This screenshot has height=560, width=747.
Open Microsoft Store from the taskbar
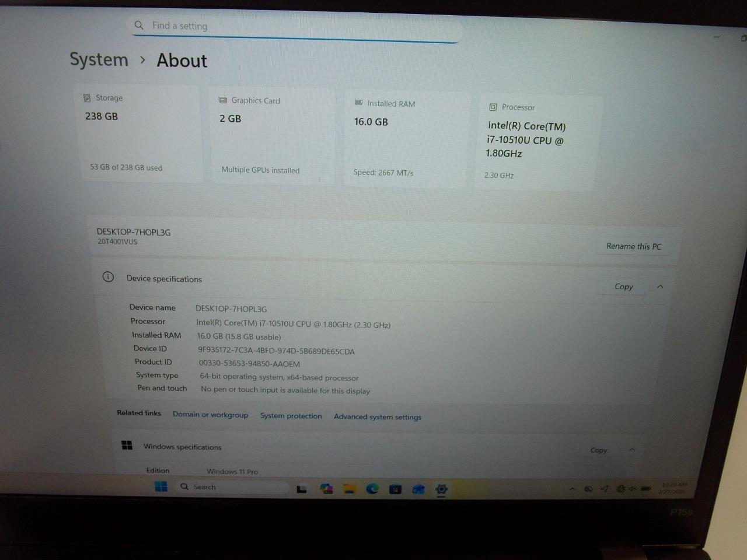coord(395,489)
